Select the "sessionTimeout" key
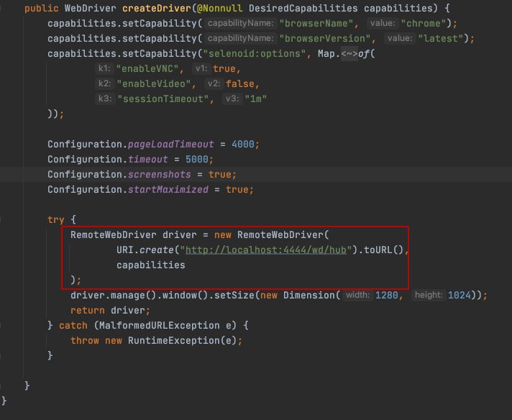The height and width of the screenshot is (420, 512). point(163,99)
